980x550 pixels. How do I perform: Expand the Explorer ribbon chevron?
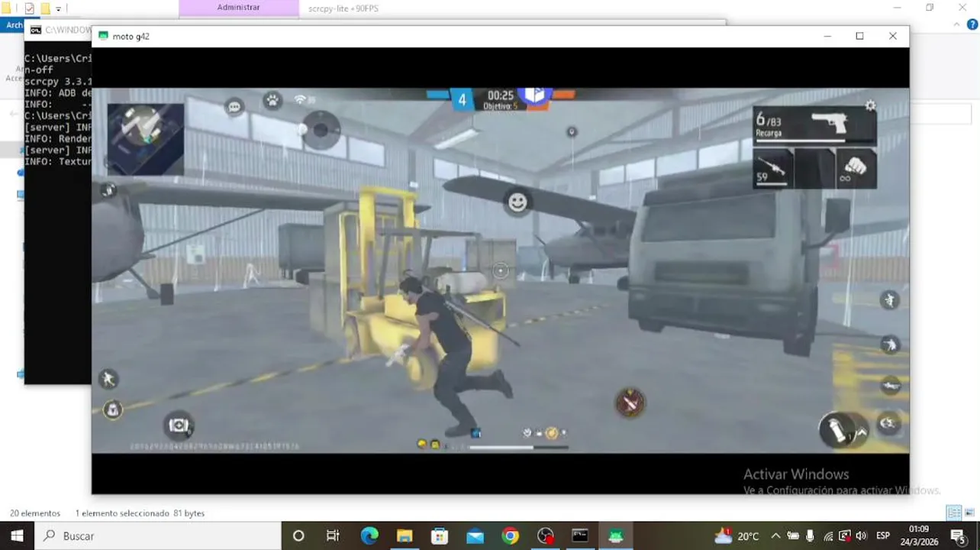(955, 25)
